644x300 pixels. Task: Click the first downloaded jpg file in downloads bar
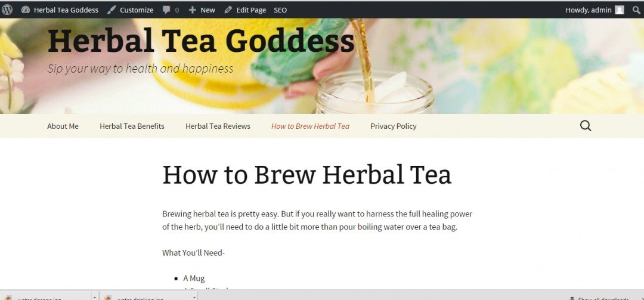click(46, 296)
